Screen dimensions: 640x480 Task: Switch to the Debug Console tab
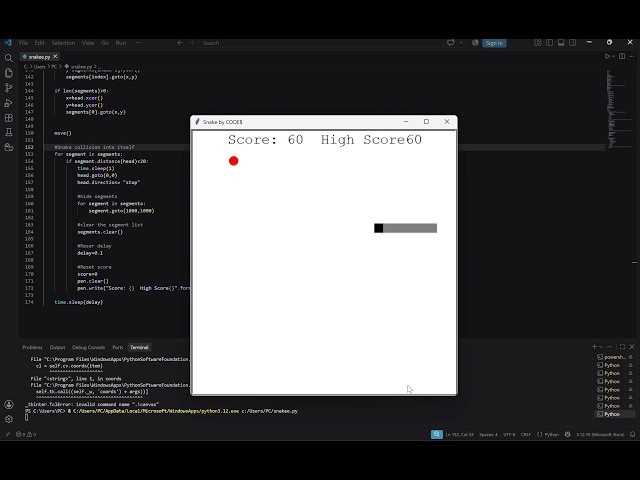pos(89,347)
